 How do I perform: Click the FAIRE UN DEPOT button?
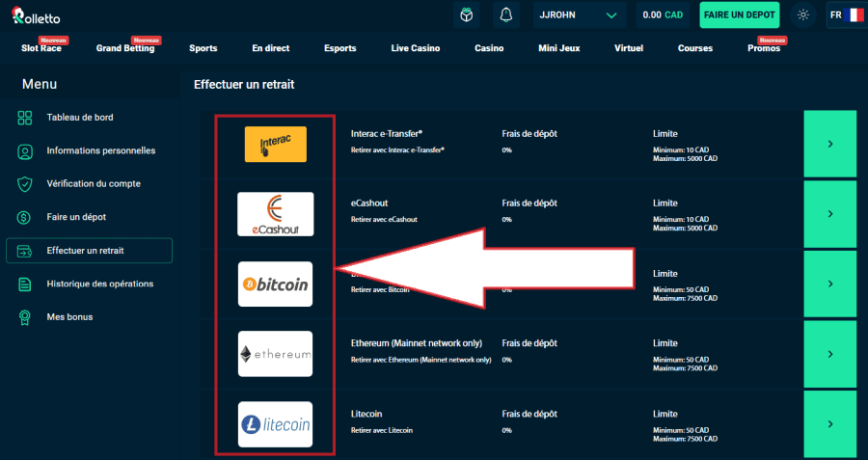tap(739, 14)
